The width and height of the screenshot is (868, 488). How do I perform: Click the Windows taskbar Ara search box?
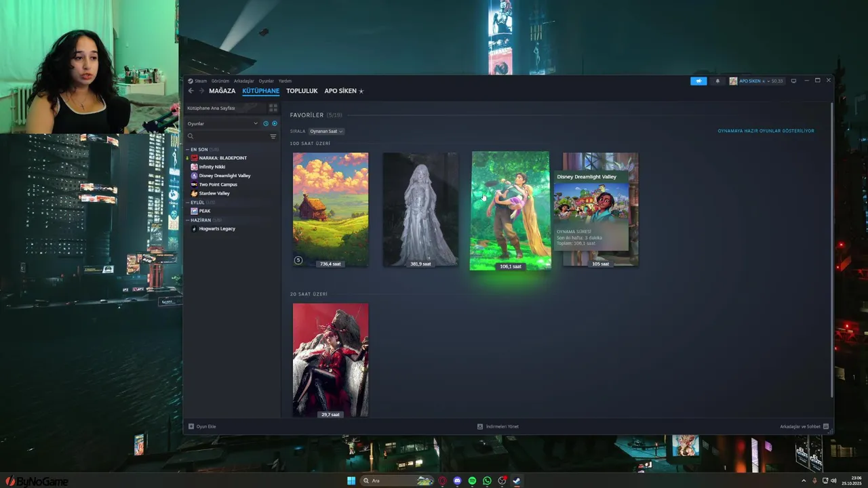coord(397,481)
